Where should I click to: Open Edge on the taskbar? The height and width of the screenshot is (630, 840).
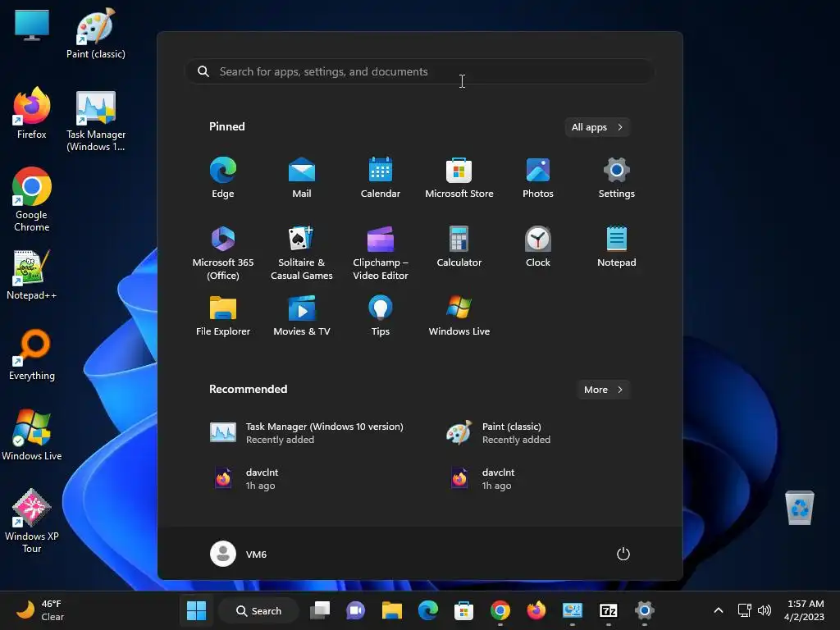click(427, 610)
